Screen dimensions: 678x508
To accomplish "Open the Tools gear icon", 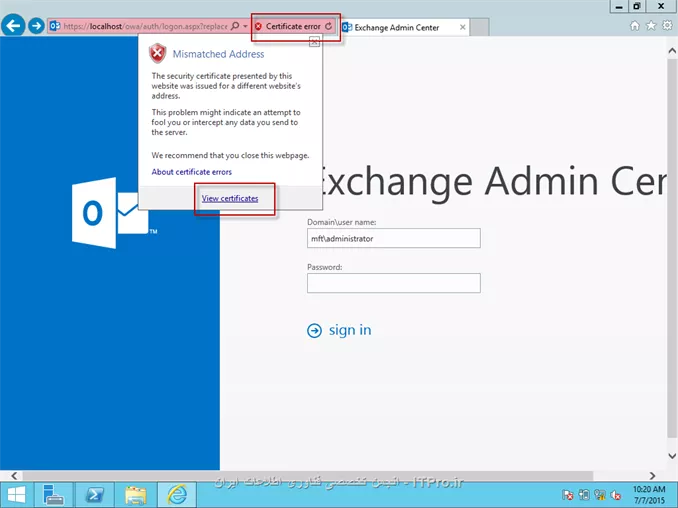I will coord(667,26).
